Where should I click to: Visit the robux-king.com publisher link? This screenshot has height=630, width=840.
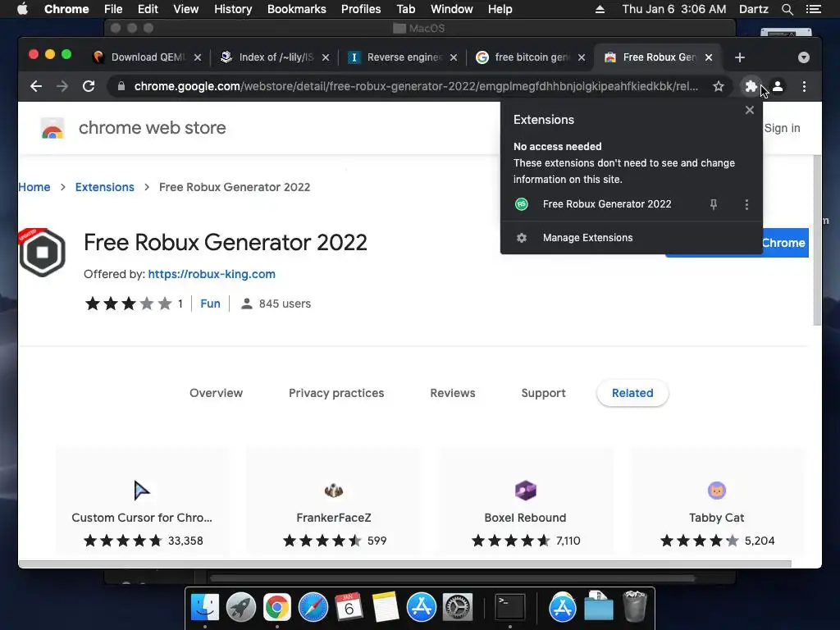tap(212, 274)
